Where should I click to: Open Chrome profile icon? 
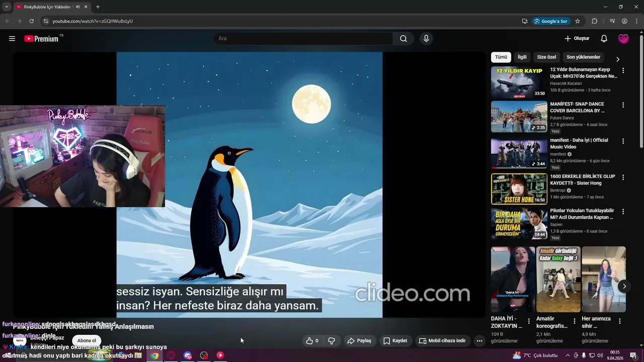624,21
